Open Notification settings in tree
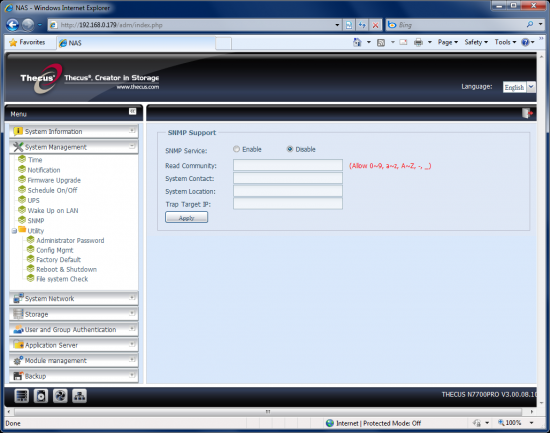Image resolution: width=550 pixels, height=433 pixels. coord(44,170)
